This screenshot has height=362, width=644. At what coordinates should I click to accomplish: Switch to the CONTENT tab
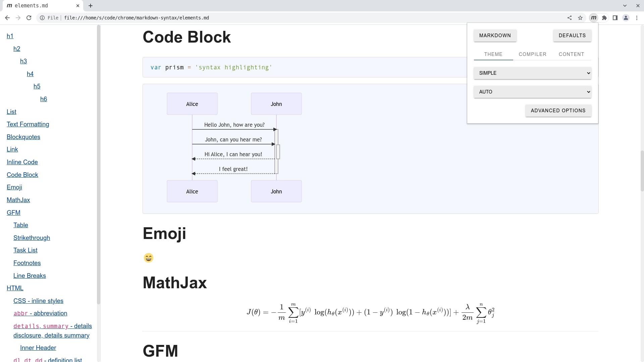[571, 54]
